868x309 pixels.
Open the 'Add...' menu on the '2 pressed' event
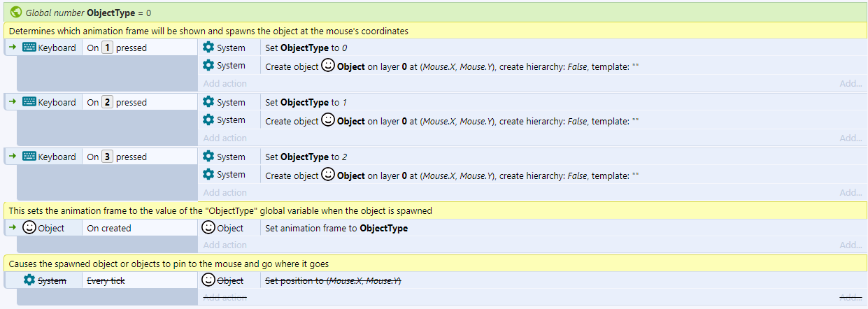(x=851, y=138)
